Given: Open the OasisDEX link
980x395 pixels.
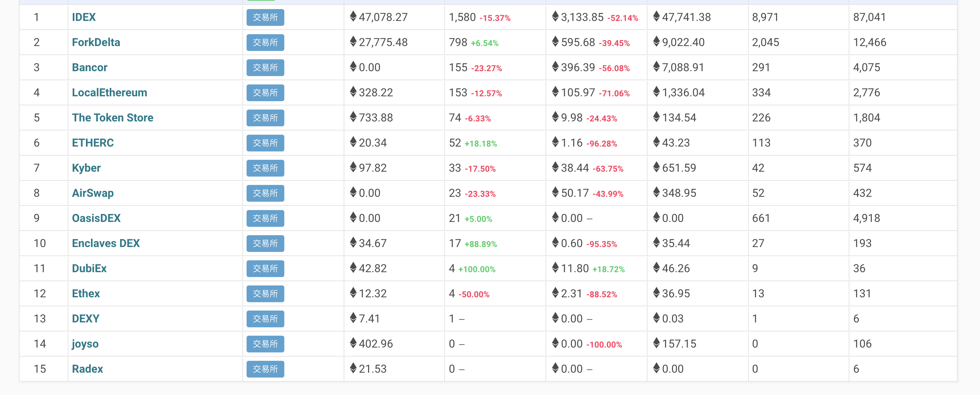Looking at the screenshot, I should [x=96, y=218].
